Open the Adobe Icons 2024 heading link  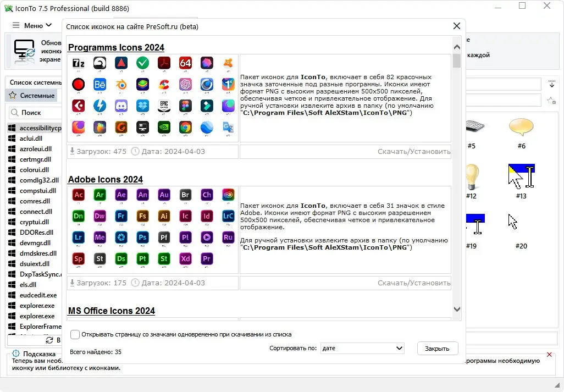point(106,179)
